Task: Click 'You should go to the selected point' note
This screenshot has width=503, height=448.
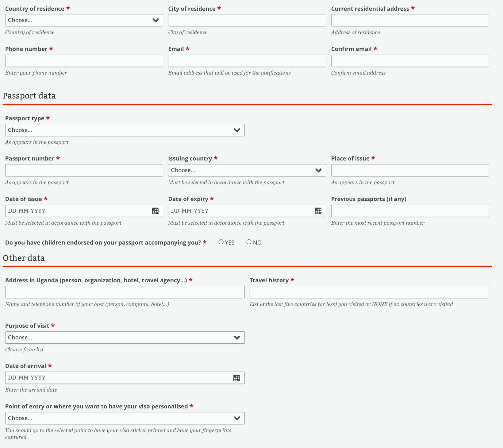Action: (x=118, y=434)
